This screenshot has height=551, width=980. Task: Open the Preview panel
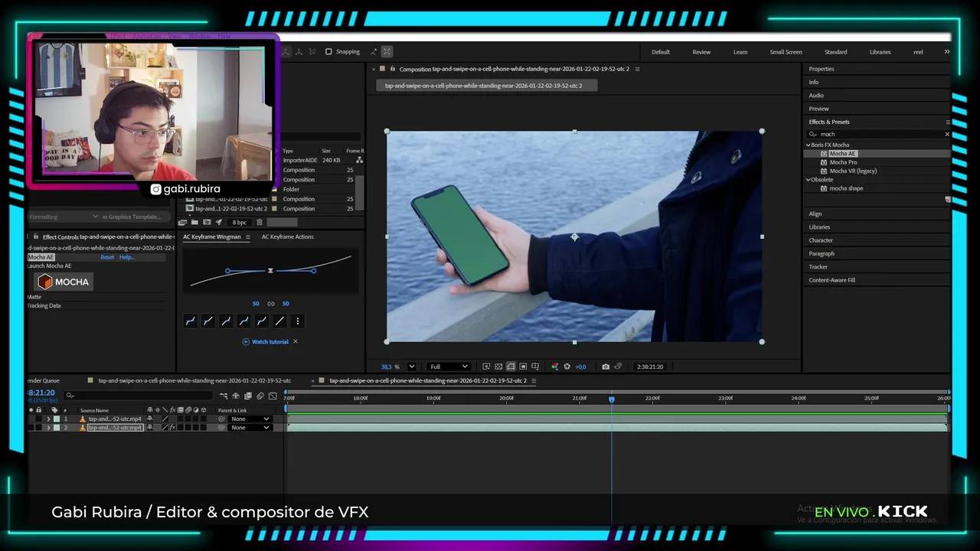pyautogui.click(x=818, y=109)
